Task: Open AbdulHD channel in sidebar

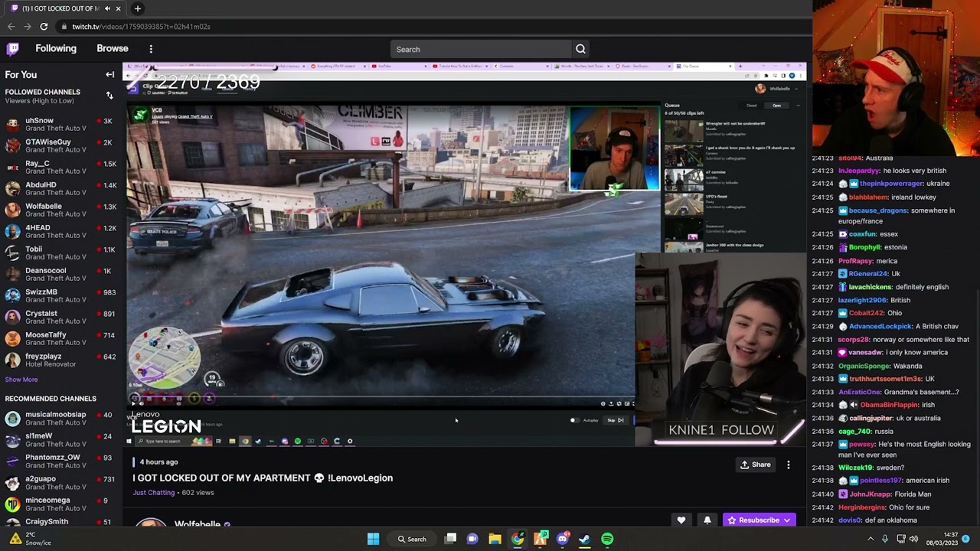Action: click(x=61, y=189)
